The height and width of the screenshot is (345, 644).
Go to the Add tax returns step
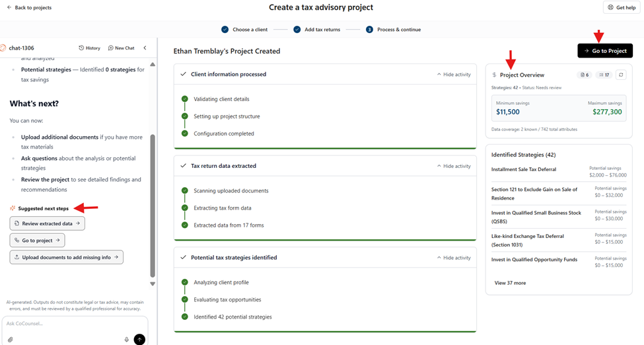click(318, 30)
